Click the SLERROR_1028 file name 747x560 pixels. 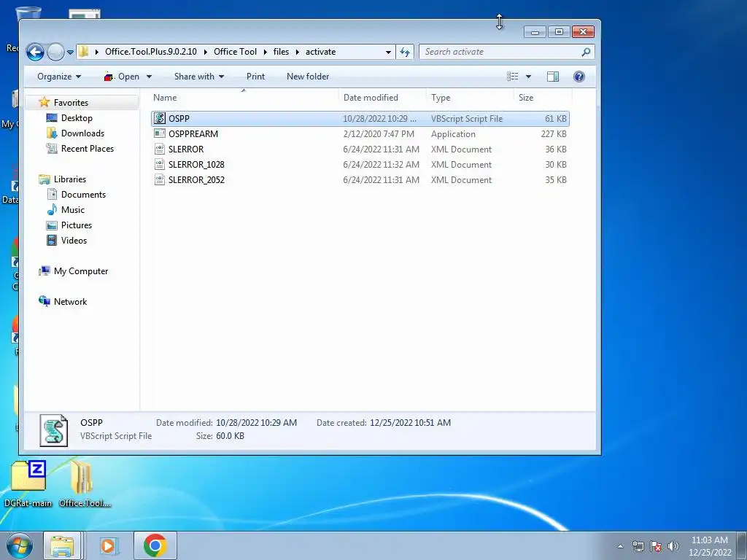click(x=196, y=164)
